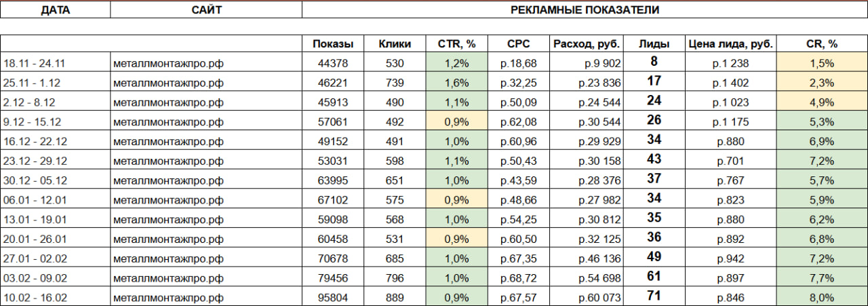Select the date cell "18.11 - 24.11"
Viewport: 868px width, 306px height.
pyautogui.click(x=55, y=63)
